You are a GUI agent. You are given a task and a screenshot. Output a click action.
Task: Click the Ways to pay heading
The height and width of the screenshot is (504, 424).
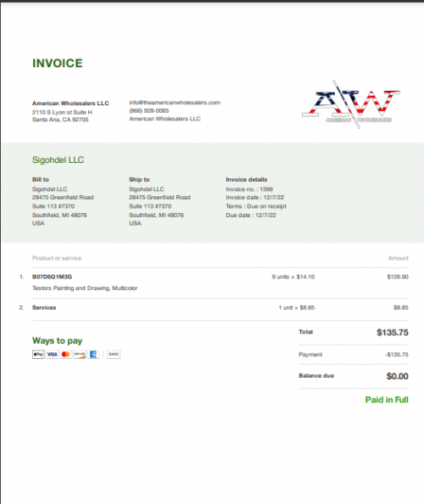tap(57, 341)
